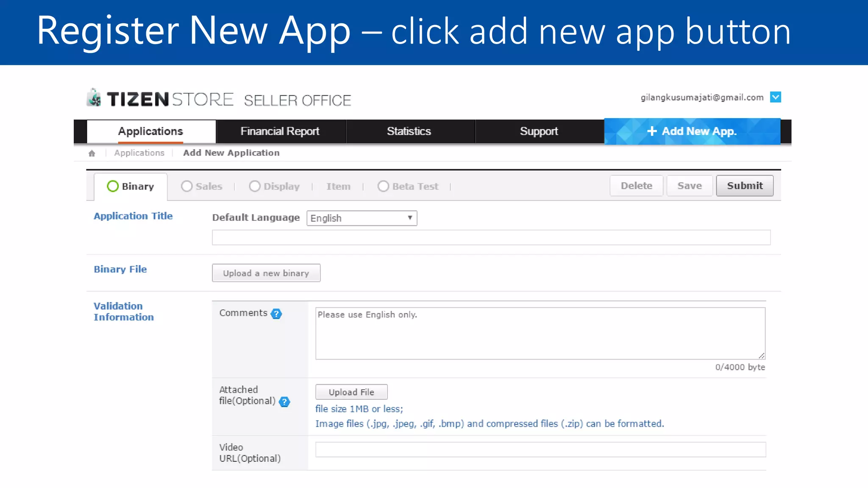Click the account email gilangkusumajati@gmail.com
Screen dimensions: 868x488
coord(702,97)
